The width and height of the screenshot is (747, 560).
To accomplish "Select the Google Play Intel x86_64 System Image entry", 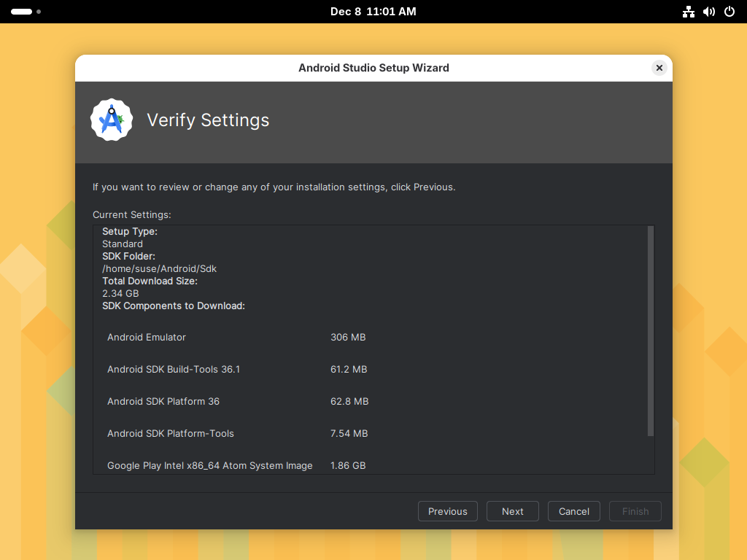I will pyautogui.click(x=210, y=465).
